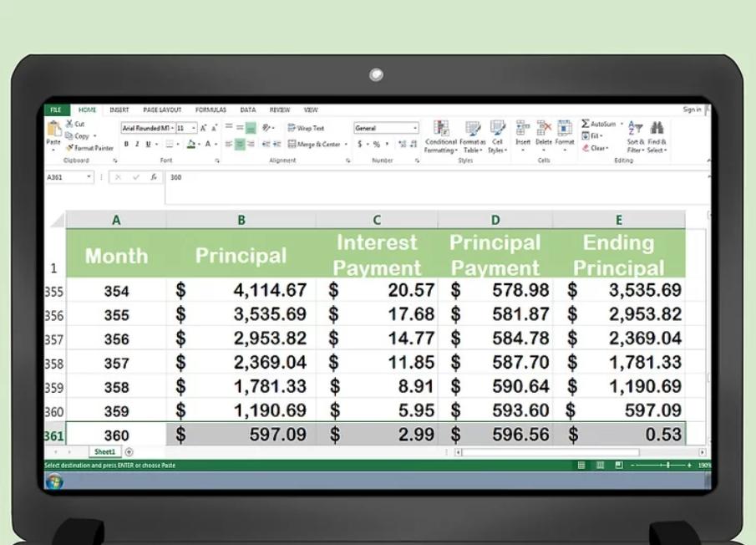Toggle the highlighted center align button

(240, 144)
